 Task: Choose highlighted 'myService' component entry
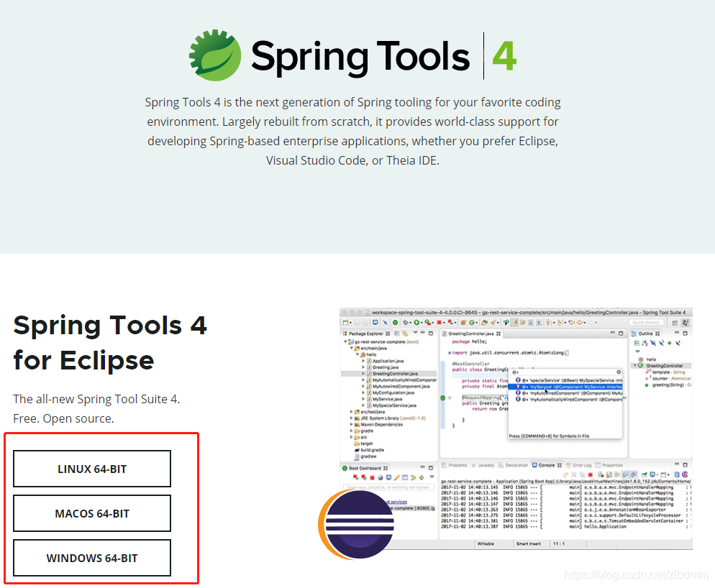point(565,387)
